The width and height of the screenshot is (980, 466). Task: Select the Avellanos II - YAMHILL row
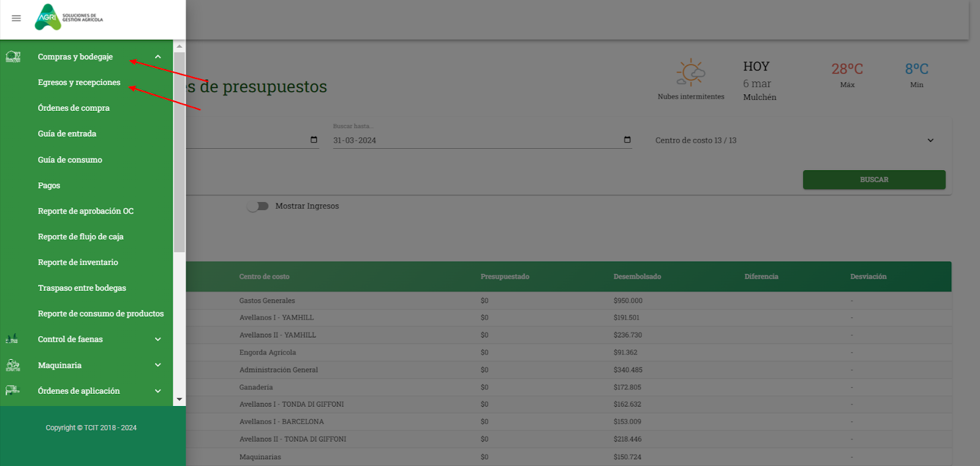click(x=568, y=335)
